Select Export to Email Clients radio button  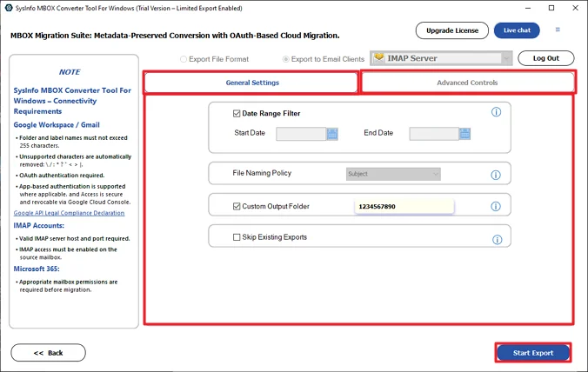pos(286,59)
